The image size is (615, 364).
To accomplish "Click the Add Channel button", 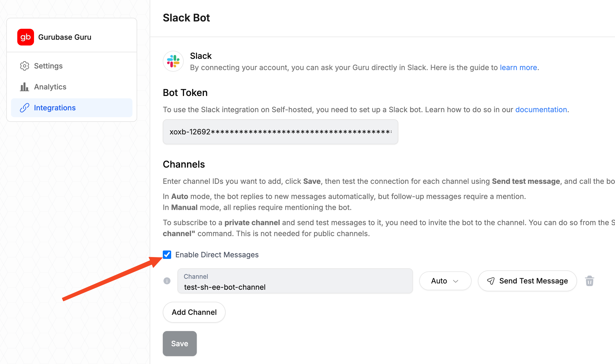I will click(194, 312).
